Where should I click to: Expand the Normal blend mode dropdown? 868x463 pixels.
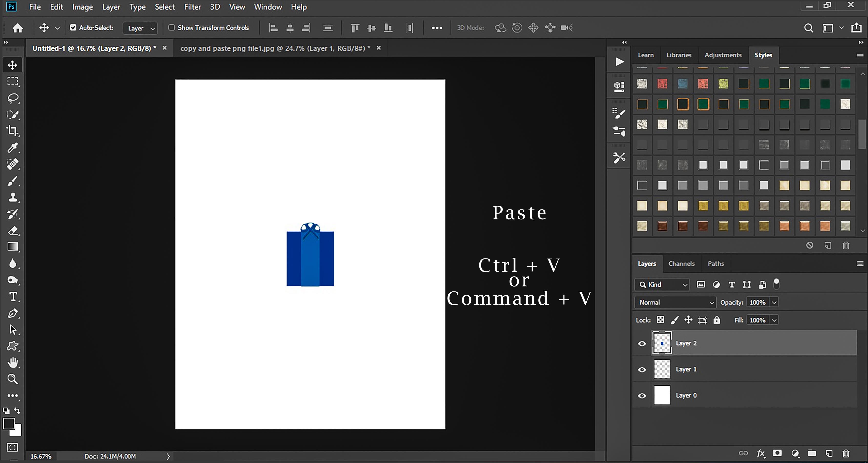675,302
